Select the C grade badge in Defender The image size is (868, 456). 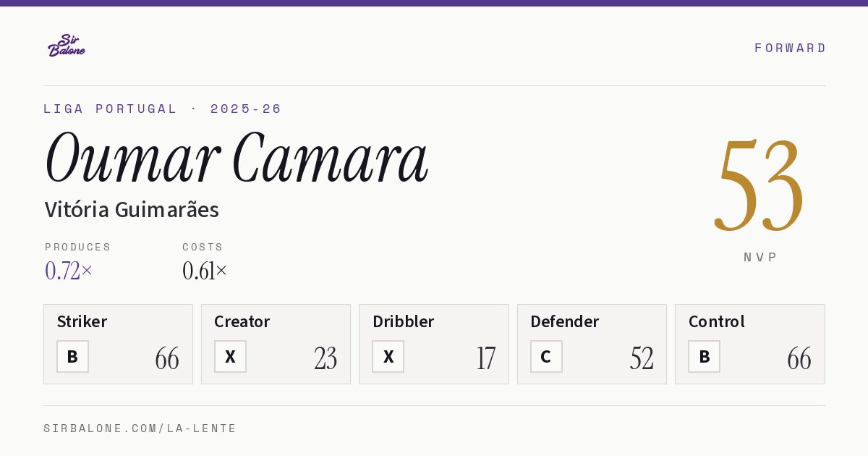tap(546, 356)
